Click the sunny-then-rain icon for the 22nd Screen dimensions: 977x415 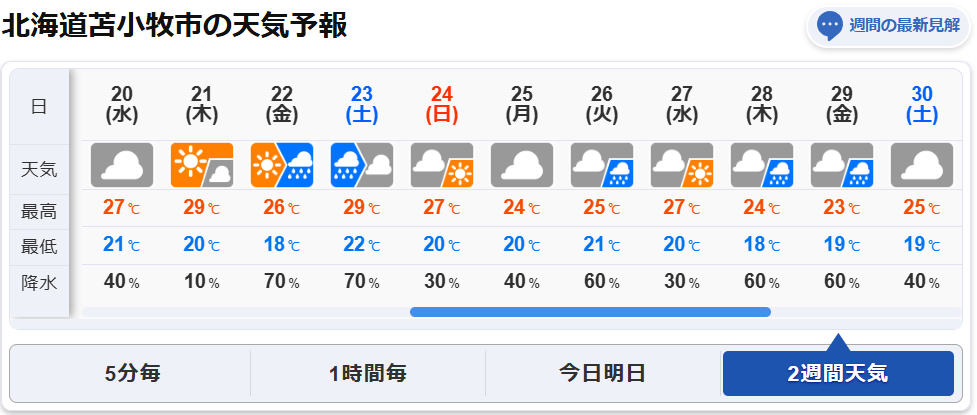(x=282, y=166)
